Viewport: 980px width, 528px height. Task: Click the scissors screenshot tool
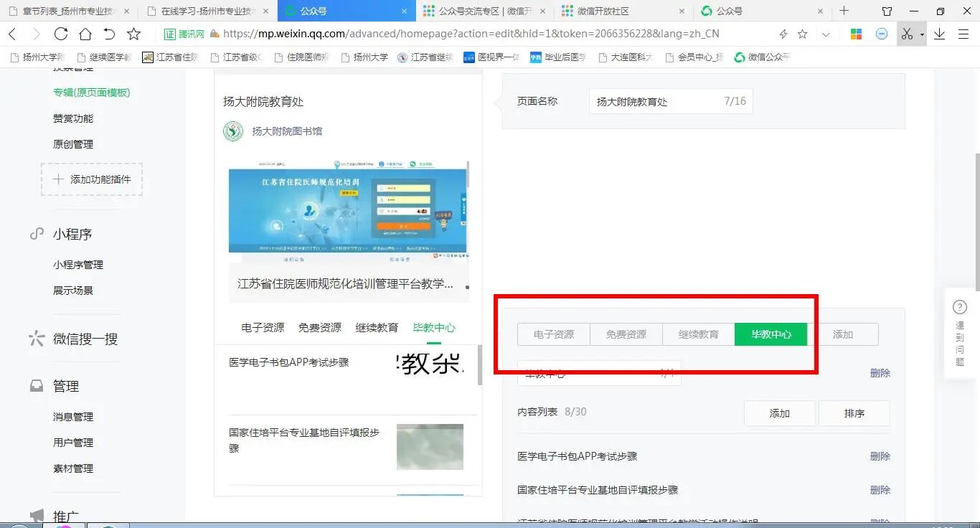click(x=908, y=34)
